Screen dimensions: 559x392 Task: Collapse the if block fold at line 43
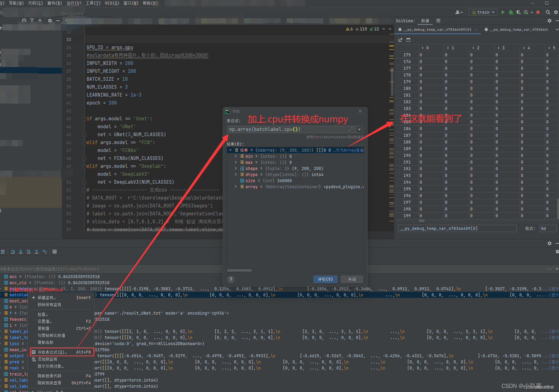(x=85, y=118)
